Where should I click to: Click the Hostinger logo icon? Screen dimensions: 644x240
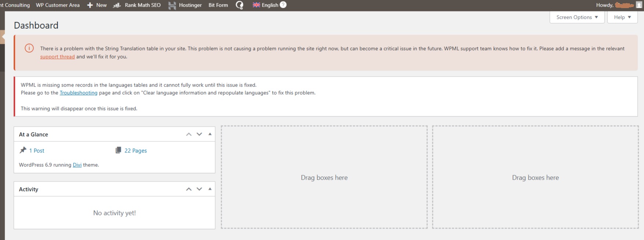[x=172, y=5]
